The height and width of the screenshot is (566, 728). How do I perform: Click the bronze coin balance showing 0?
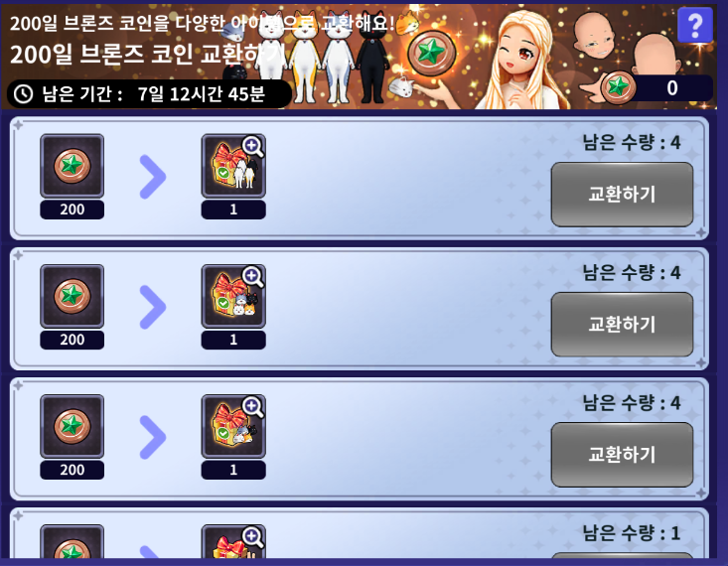(656, 87)
